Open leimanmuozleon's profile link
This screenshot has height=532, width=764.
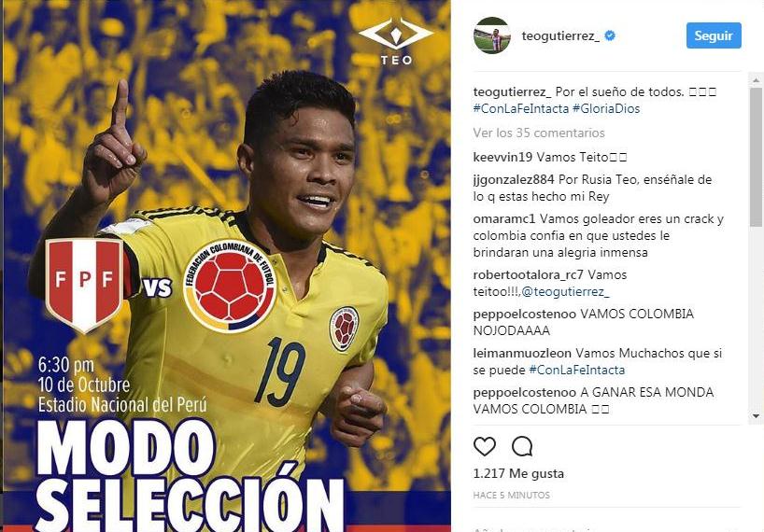(x=522, y=354)
